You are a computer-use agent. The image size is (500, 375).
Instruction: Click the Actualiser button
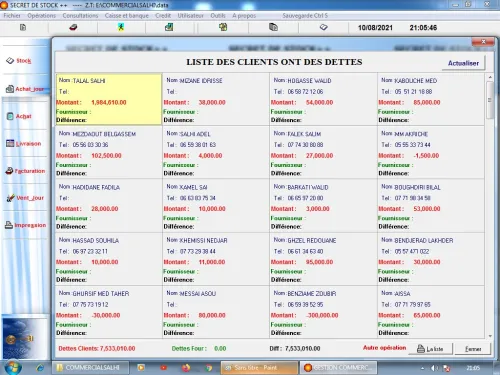[x=463, y=63]
